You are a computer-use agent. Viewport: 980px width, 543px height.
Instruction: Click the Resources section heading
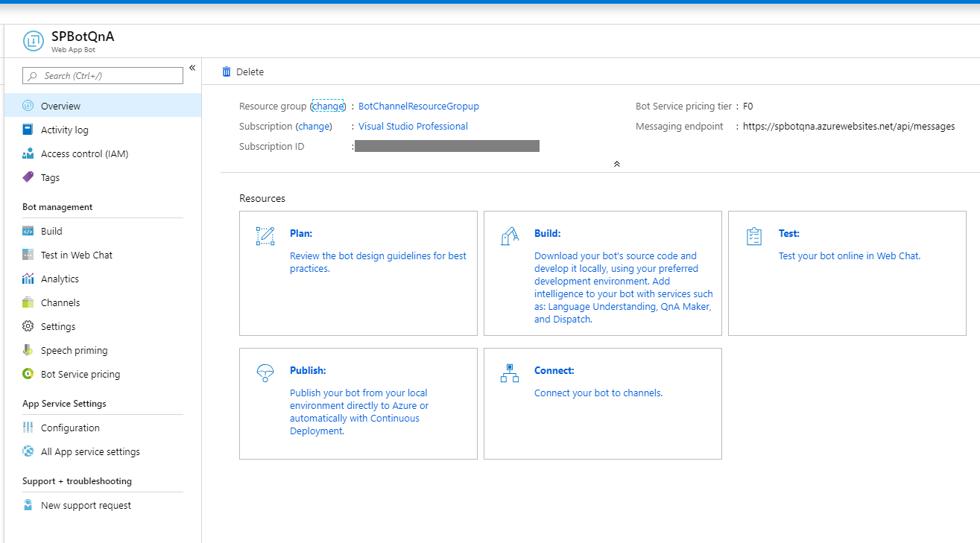coord(262,198)
